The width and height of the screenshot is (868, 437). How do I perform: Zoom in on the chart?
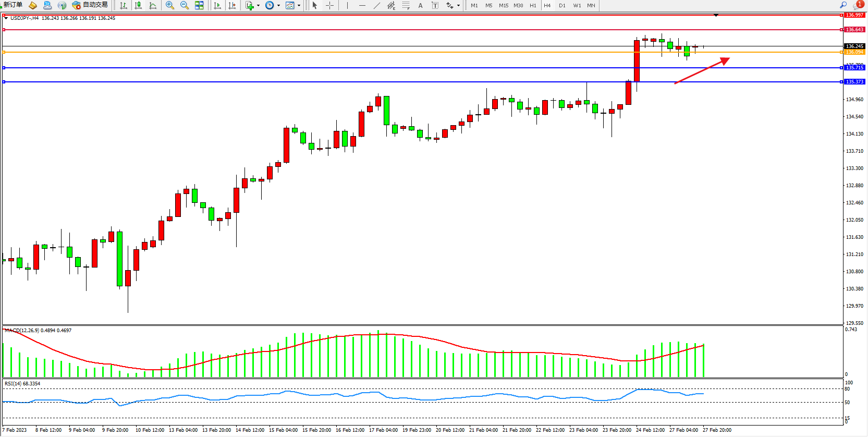point(170,6)
